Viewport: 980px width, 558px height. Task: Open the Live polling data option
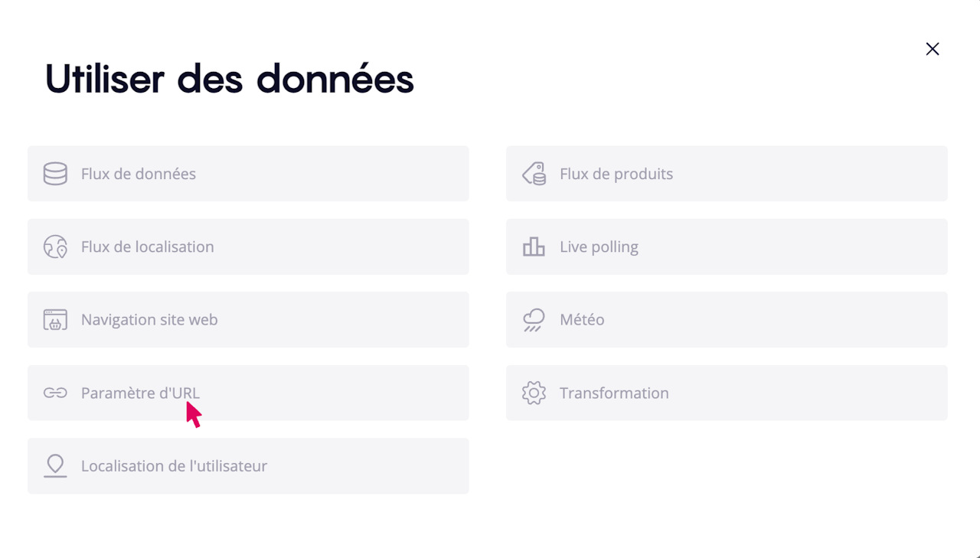click(727, 247)
